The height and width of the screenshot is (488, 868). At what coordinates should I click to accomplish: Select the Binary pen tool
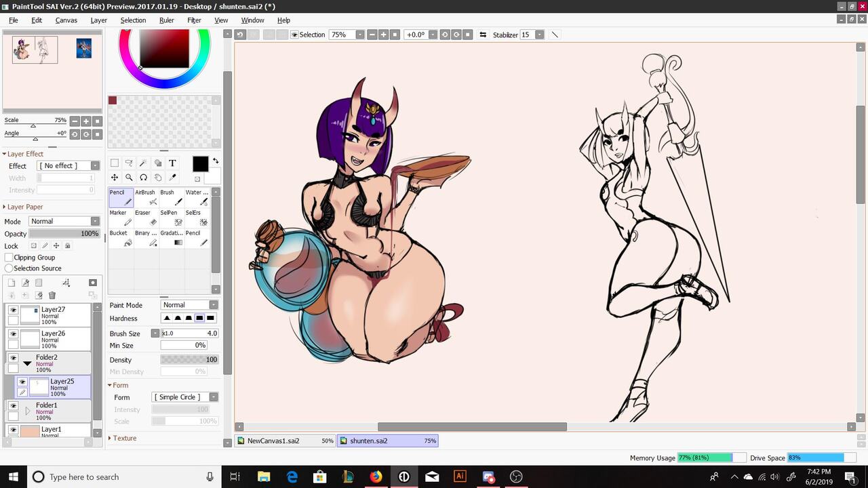tap(146, 238)
